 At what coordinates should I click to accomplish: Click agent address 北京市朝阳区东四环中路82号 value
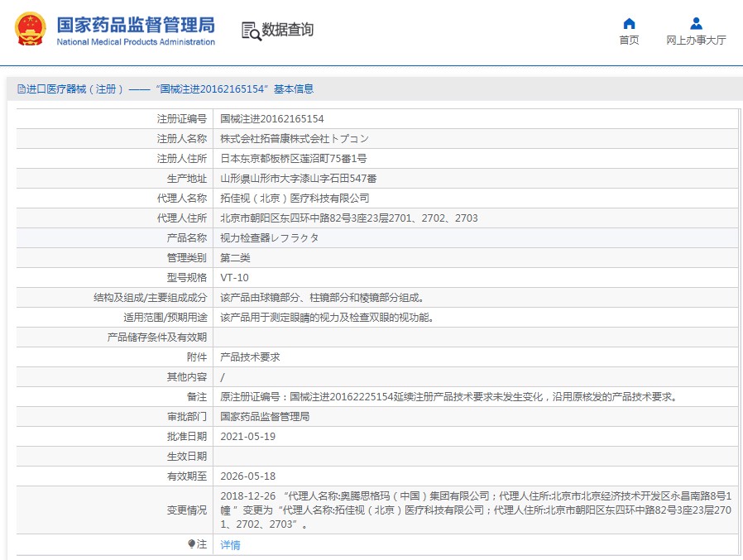[x=349, y=218]
